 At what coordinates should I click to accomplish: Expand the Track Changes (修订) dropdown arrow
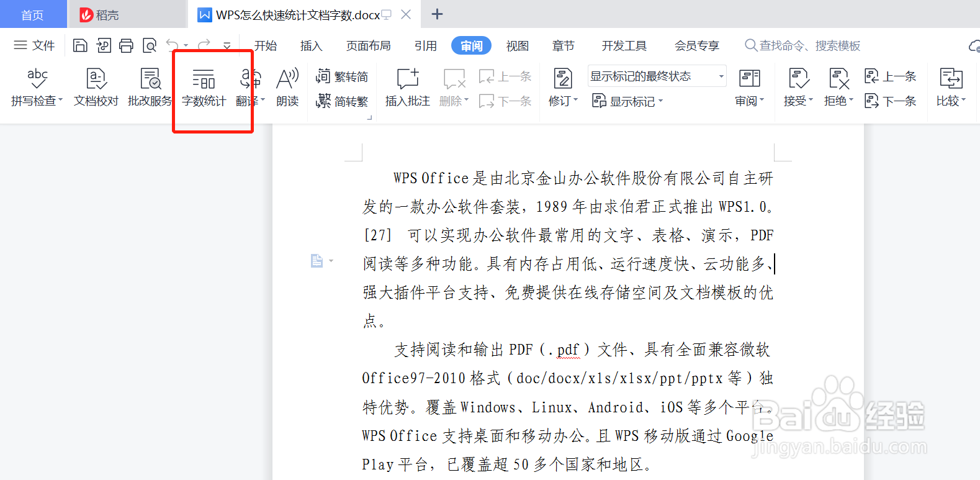[x=575, y=100]
